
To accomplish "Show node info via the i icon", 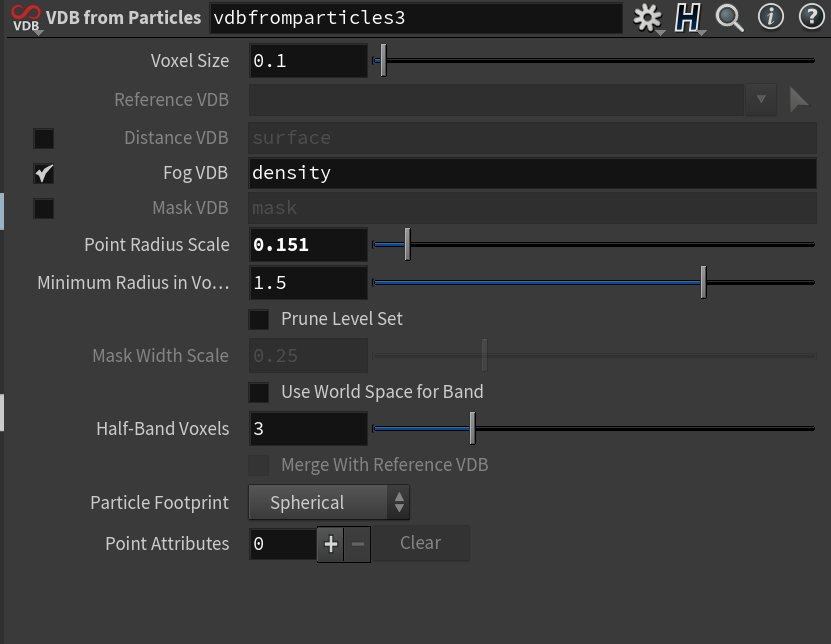I will point(771,17).
